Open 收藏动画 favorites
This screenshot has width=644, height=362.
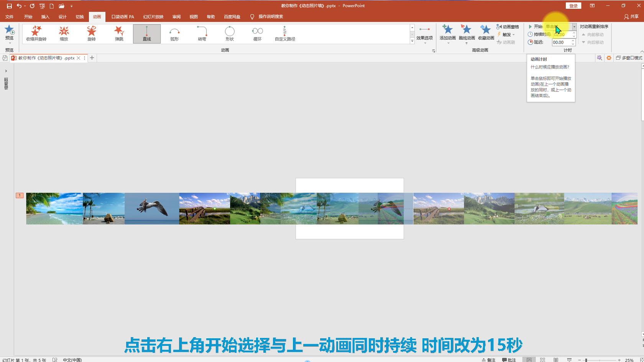click(486, 33)
